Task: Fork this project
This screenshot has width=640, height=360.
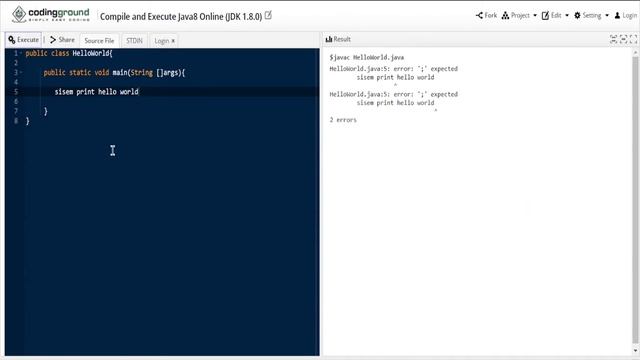Action: click(x=486, y=16)
